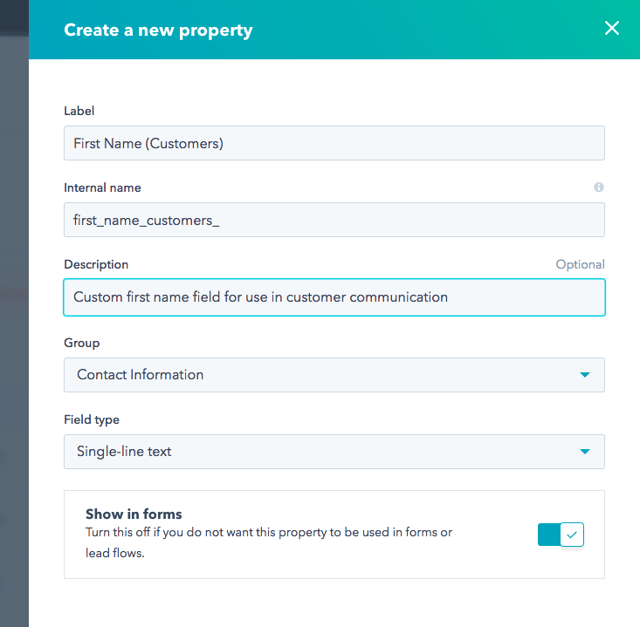
Task: Click the "Internal name" field caption
Action: pos(102,188)
